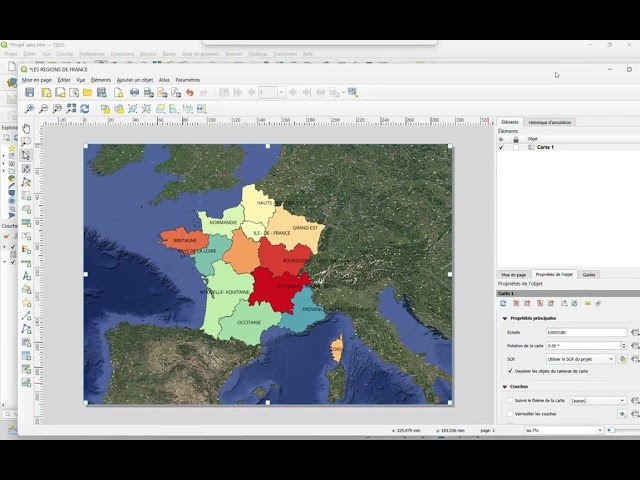Screen dimensions: 640x480
Task: Select the Propriétés de l'objet tab
Action: coord(554,275)
